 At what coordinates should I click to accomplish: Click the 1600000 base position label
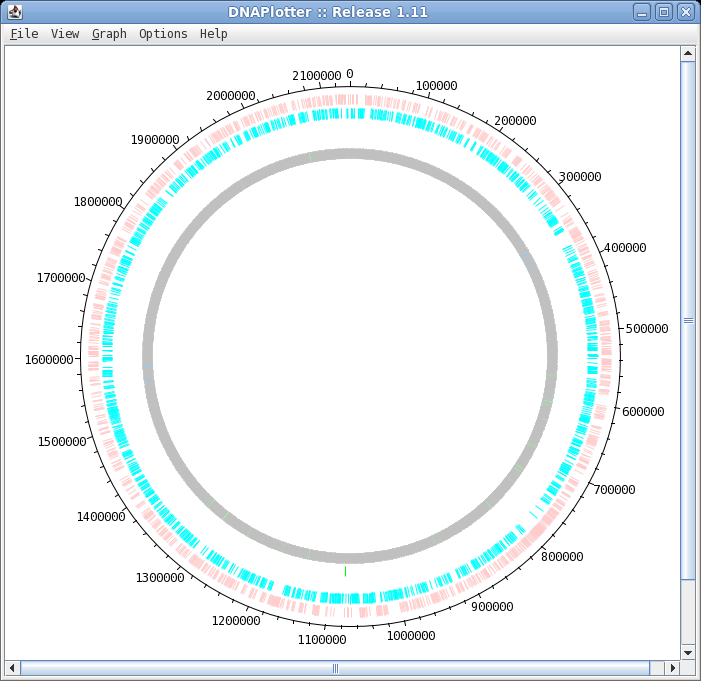tap(49, 360)
